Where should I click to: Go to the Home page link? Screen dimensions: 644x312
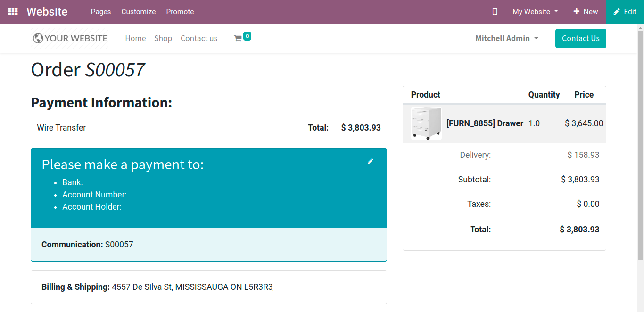pos(135,38)
